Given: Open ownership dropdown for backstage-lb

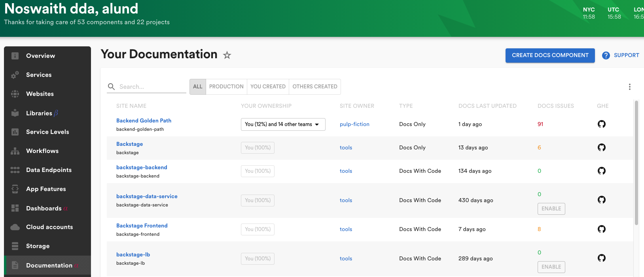Looking at the screenshot, I should pyautogui.click(x=258, y=259).
